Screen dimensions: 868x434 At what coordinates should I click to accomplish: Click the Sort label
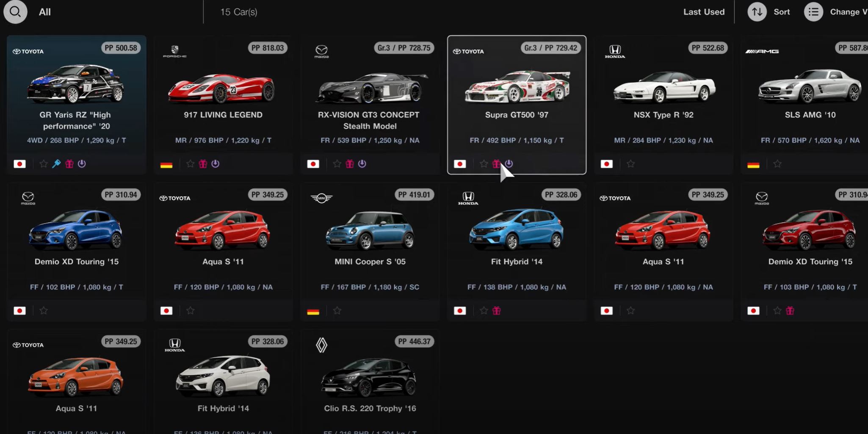(782, 12)
